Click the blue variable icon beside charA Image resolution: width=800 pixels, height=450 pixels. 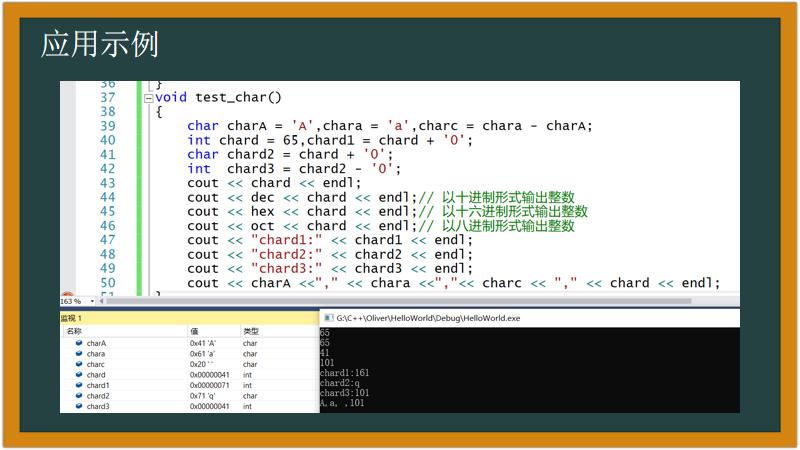[78, 343]
